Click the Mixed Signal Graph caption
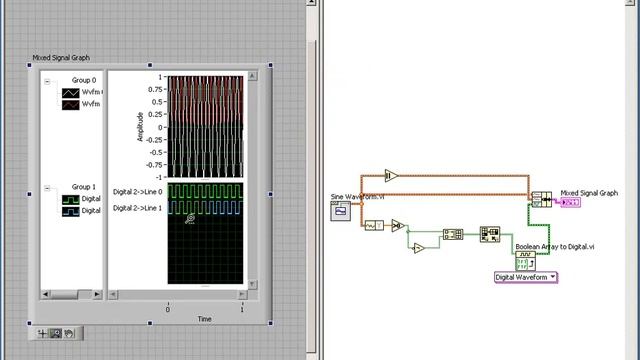This screenshot has width=640, height=360. click(x=61, y=58)
